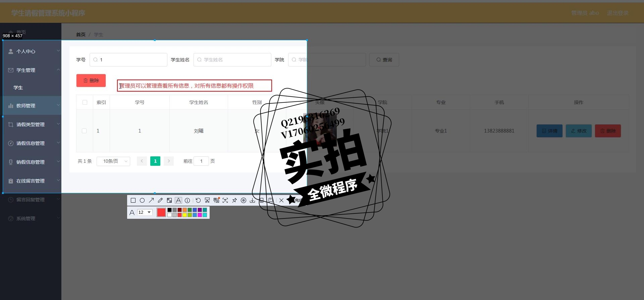The height and width of the screenshot is (300, 644).
Task: Click the scissors screenshot tool icon
Action: tap(207, 200)
